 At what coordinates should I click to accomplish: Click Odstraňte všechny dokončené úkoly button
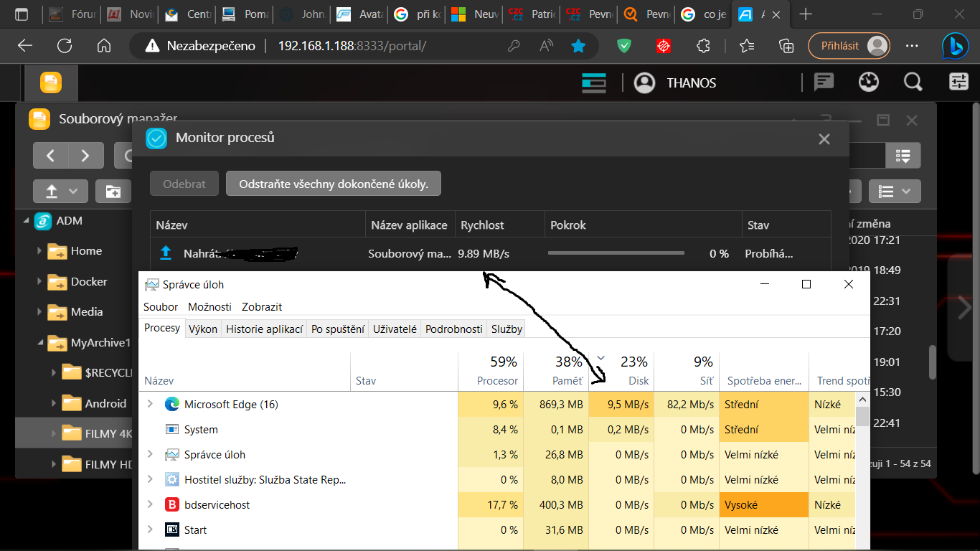pyautogui.click(x=333, y=184)
